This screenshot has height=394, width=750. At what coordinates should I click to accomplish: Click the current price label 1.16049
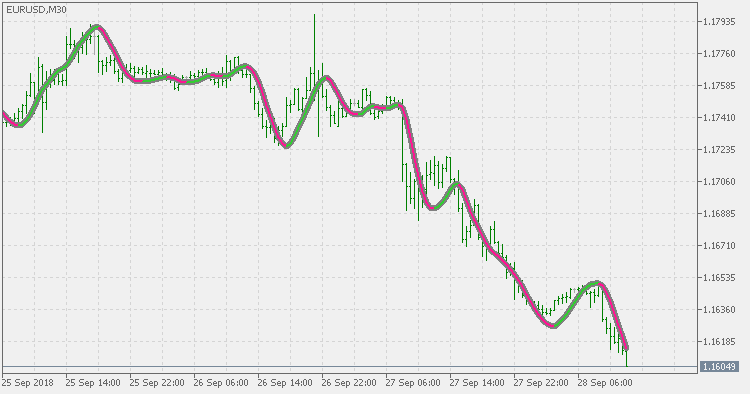pyautogui.click(x=719, y=367)
